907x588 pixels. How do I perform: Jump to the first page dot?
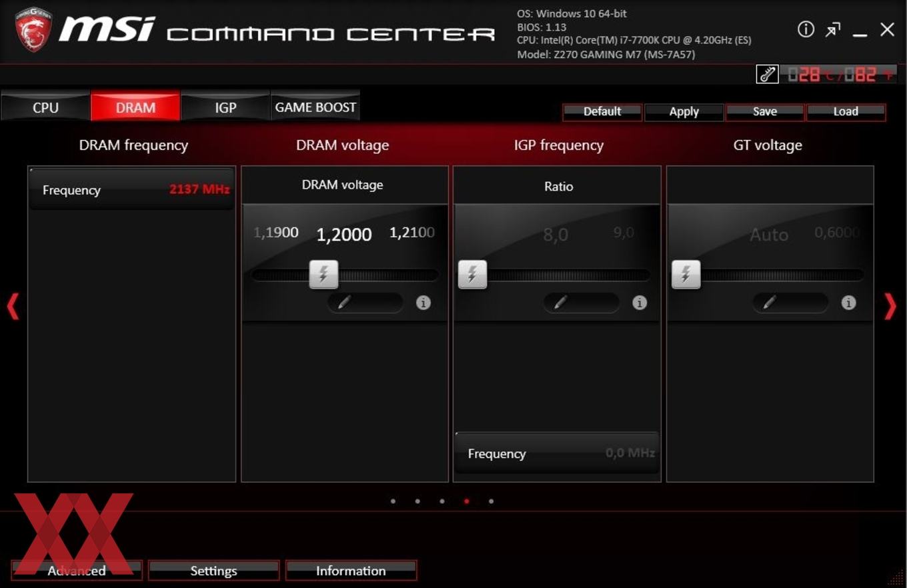393,501
